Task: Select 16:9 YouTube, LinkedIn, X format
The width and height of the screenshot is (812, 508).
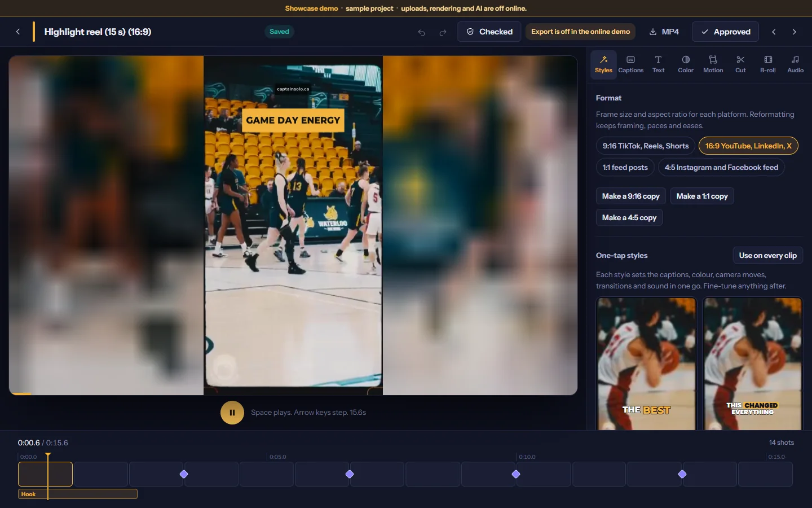Action: coord(748,146)
